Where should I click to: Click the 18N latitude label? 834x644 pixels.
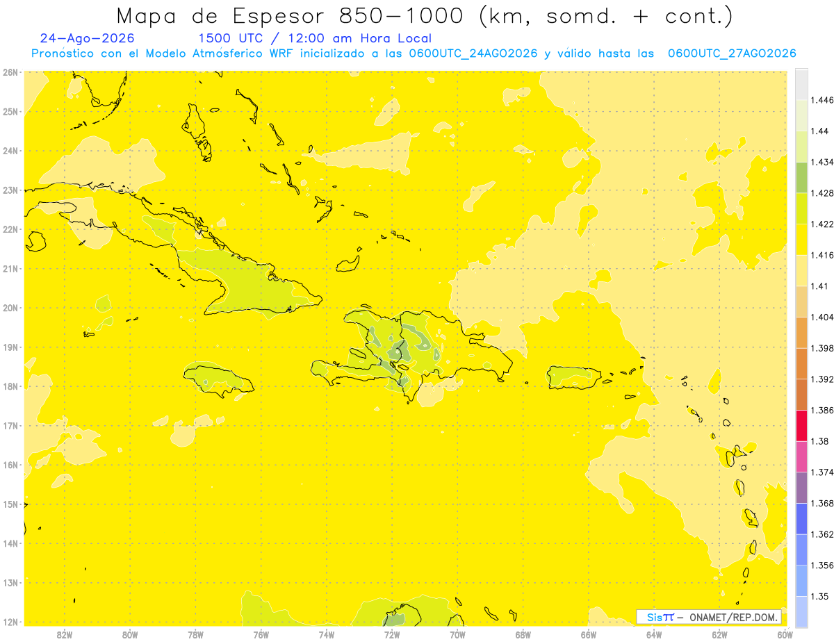(10, 386)
